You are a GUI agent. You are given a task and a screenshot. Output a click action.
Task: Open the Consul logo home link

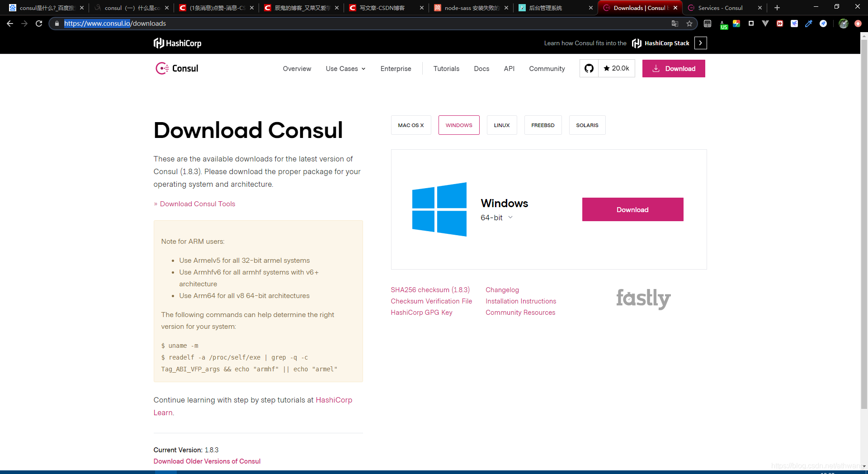pyautogui.click(x=177, y=68)
